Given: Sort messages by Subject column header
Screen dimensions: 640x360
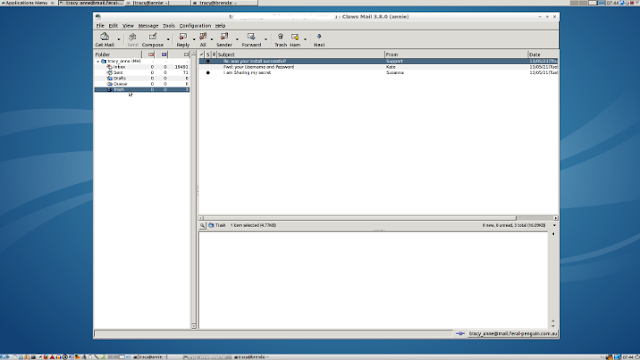Looking at the screenshot, I should [x=300, y=54].
